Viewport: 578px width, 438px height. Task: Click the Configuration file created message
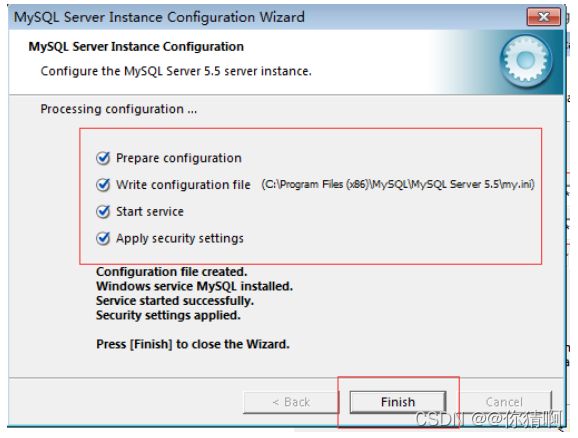coord(171,272)
